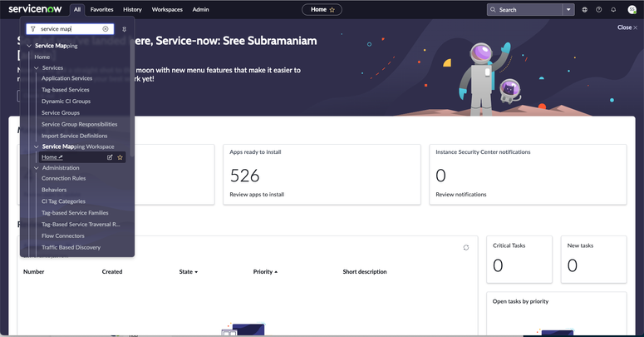Image resolution: width=644 pixels, height=337 pixels.
Task: Sort by the Priority column
Action: (x=265, y=271)
